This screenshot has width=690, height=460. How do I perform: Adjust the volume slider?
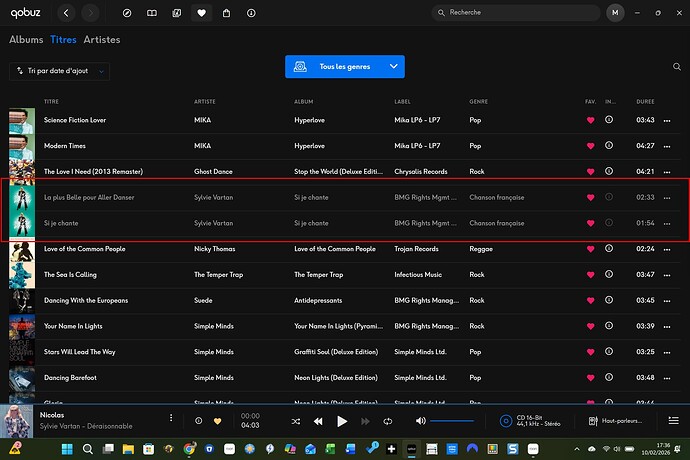[452, 421]
